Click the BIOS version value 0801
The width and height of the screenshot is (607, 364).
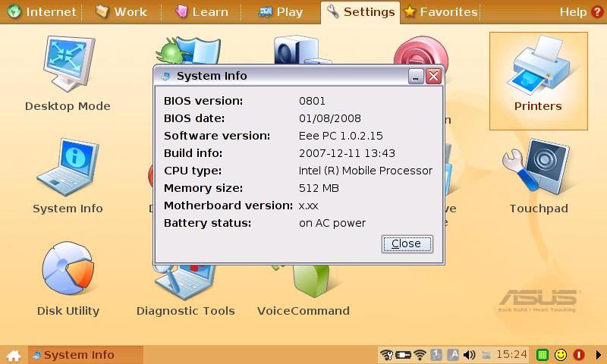pos(312,101)
